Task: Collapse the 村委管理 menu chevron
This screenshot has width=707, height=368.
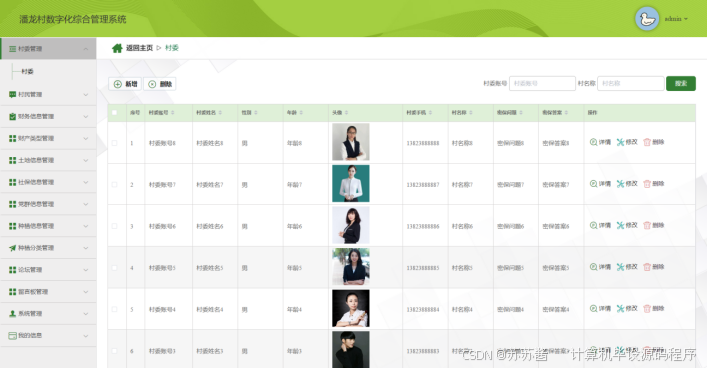Action: [x=86, y=49]
